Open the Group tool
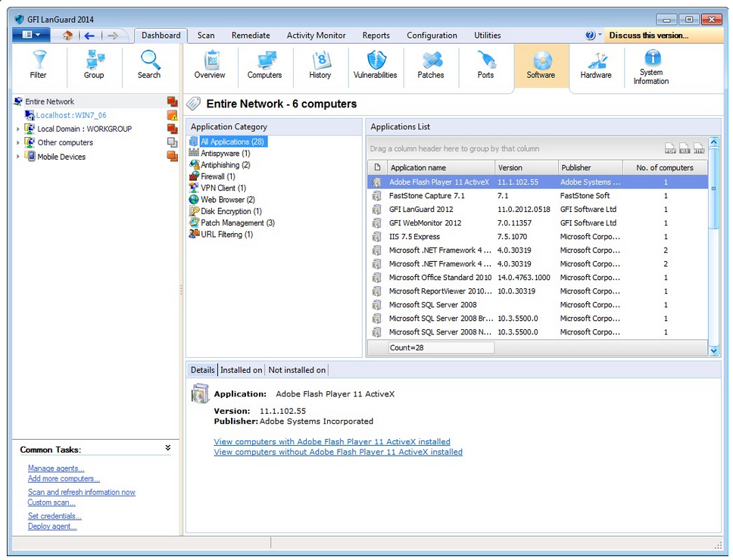Viewport: 733px width, 560px height. (94, 65)
